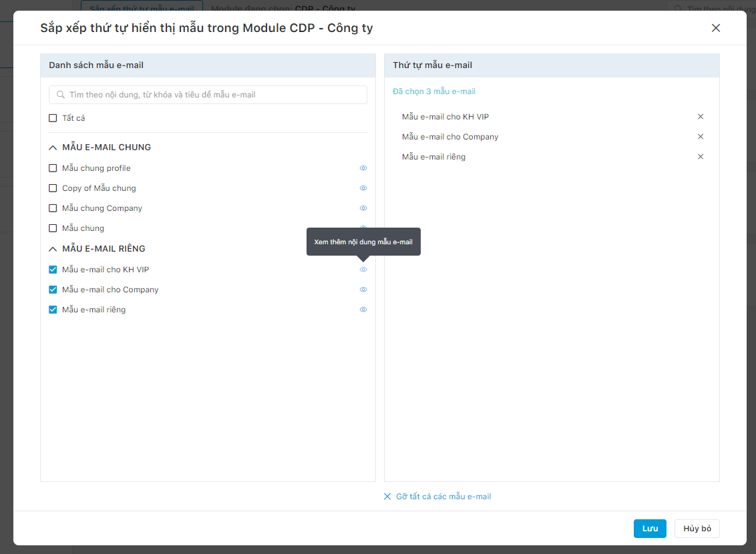Check the Tất cả checkbox

point(53,118)
